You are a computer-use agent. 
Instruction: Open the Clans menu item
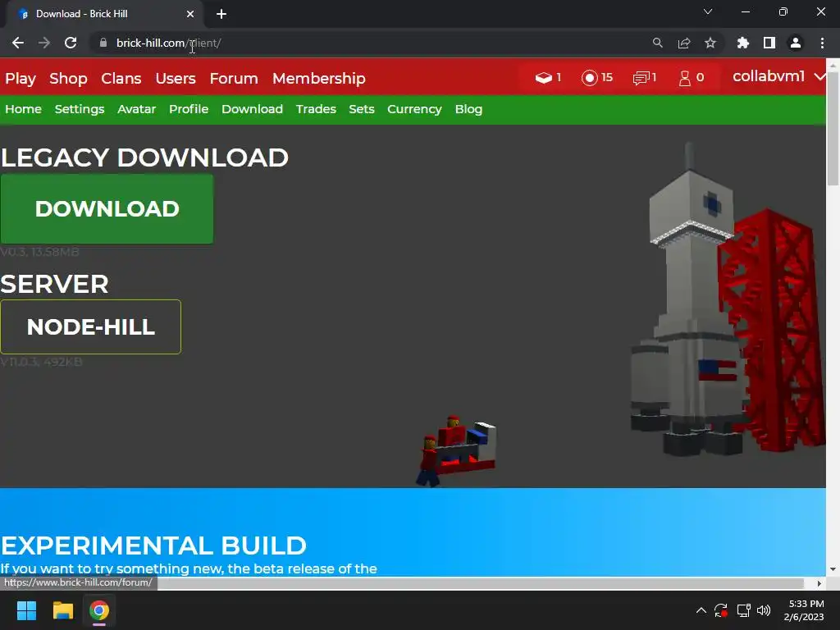point(121,78)
